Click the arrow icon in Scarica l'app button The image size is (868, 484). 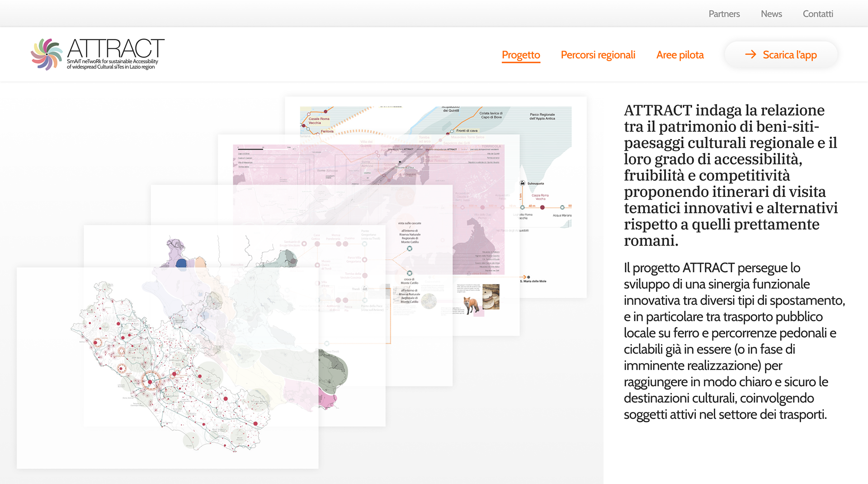point(750,54)
